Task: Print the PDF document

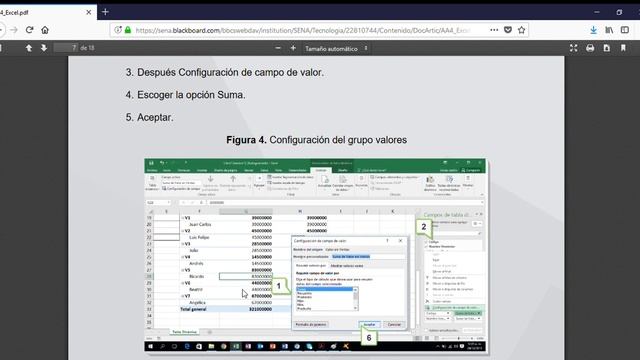Action: [590, 48]
